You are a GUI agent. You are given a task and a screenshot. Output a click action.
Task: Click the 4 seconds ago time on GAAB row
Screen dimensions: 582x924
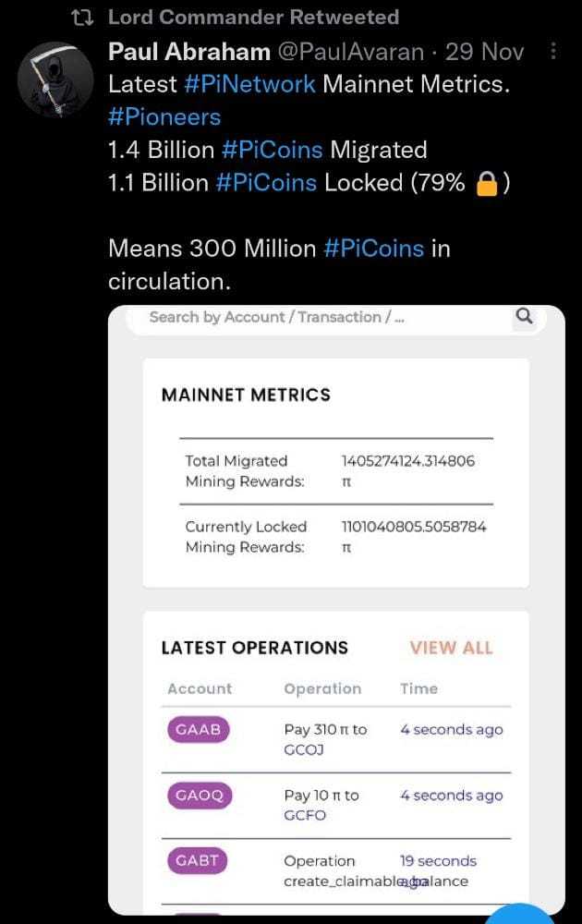click(x=452, y=730)
